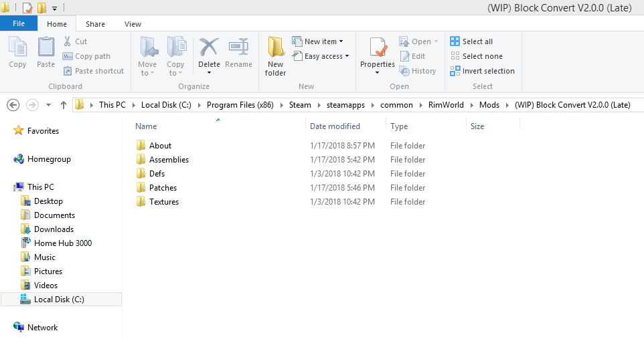The width and height of the screenshot is (644, 339).
Task: Click Copy path in the ribbon
Action: tap(86, 56)
